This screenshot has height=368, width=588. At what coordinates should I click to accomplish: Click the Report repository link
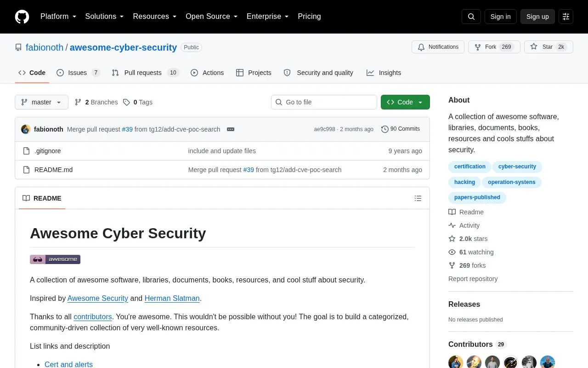pyautogui.click(x=473, y=279)
